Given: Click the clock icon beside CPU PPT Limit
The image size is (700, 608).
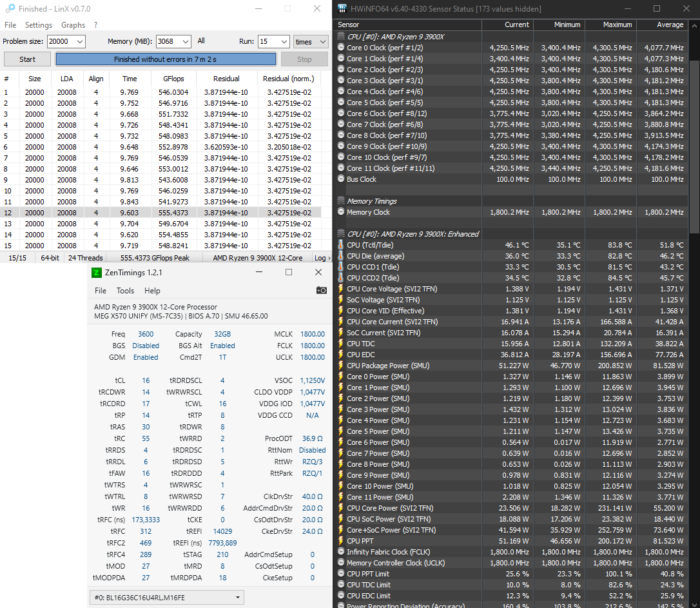Looking at the screenshot, I should tap(341, 574).
